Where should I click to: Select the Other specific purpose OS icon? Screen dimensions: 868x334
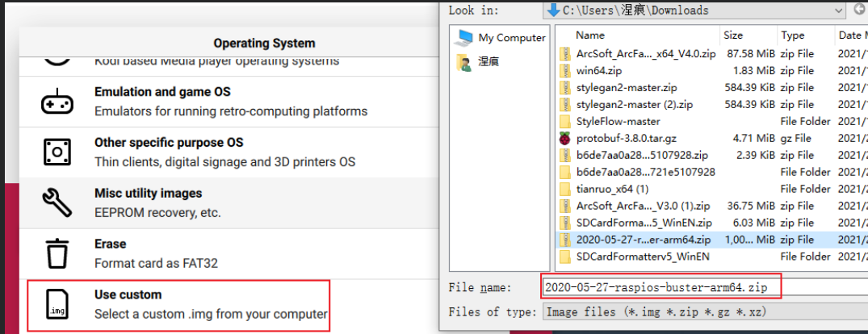pyautogui.click(x=57, y=152)
